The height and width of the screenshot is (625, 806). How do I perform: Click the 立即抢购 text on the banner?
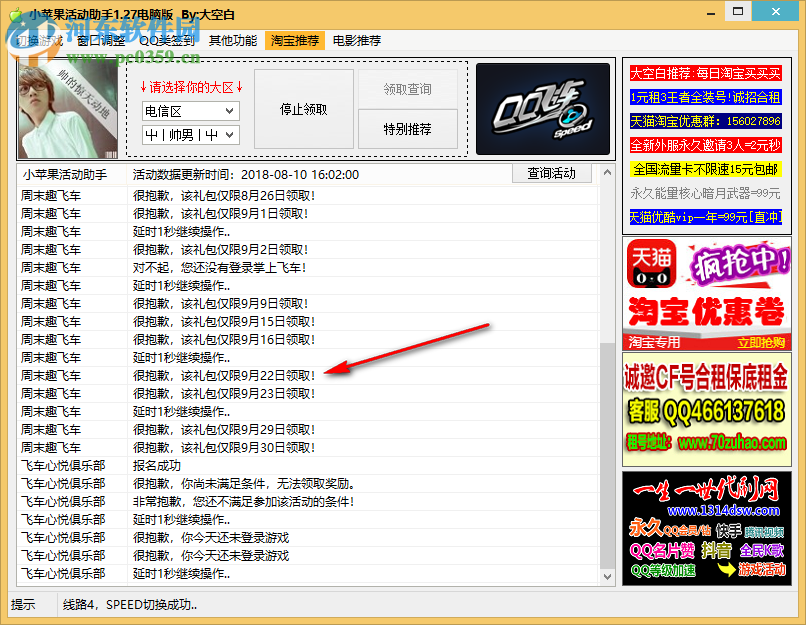(761, 343)
